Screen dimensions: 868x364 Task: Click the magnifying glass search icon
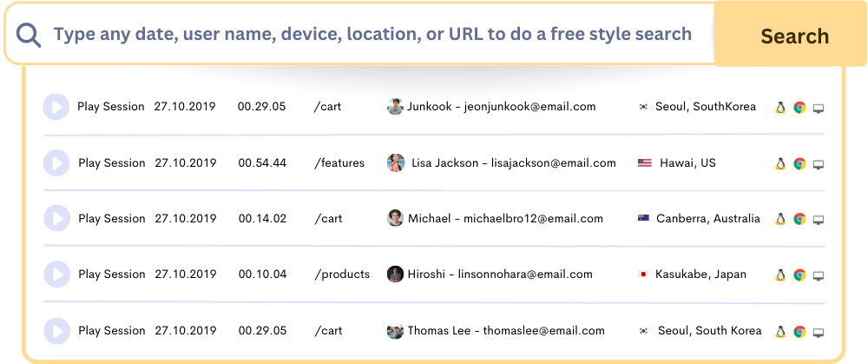30,35
